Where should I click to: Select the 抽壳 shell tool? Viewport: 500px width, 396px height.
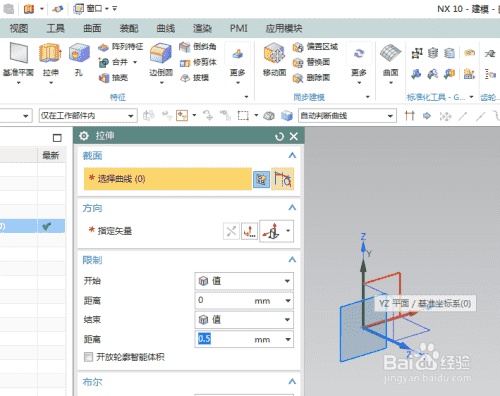(x=114, y=78)
